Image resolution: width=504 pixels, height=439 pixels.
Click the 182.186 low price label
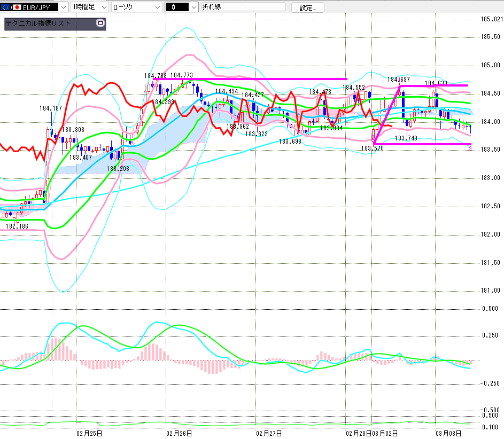(x=17, y=226)
